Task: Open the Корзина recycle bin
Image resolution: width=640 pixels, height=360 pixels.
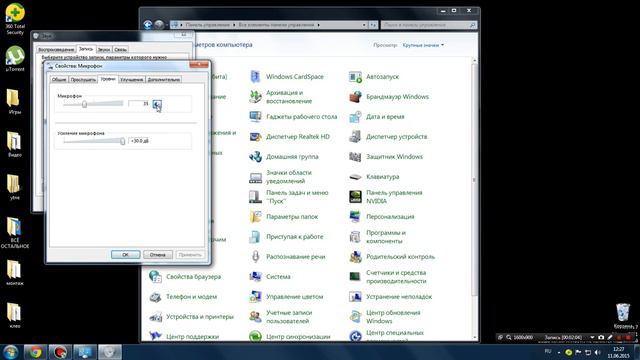Action: click(x=624, y=316)
